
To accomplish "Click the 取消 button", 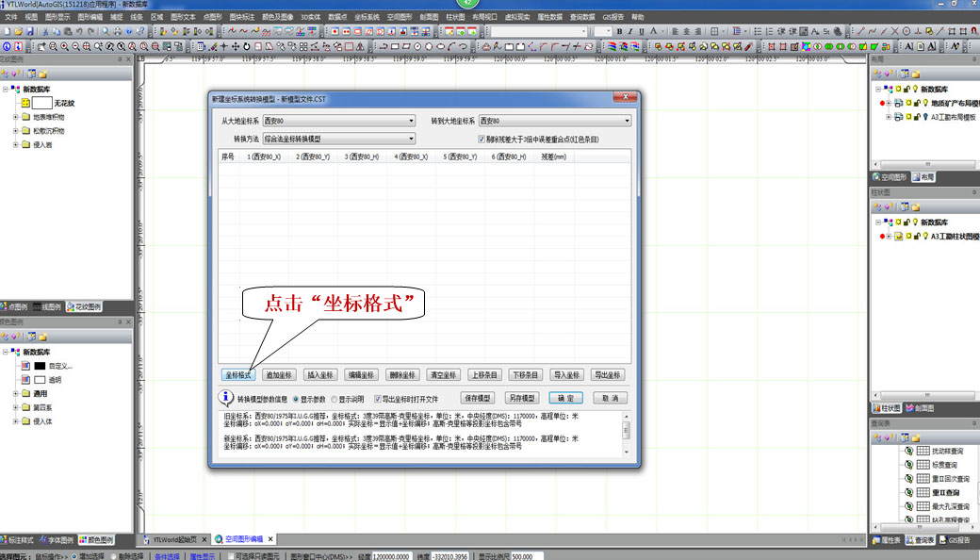I will [610, 398].
